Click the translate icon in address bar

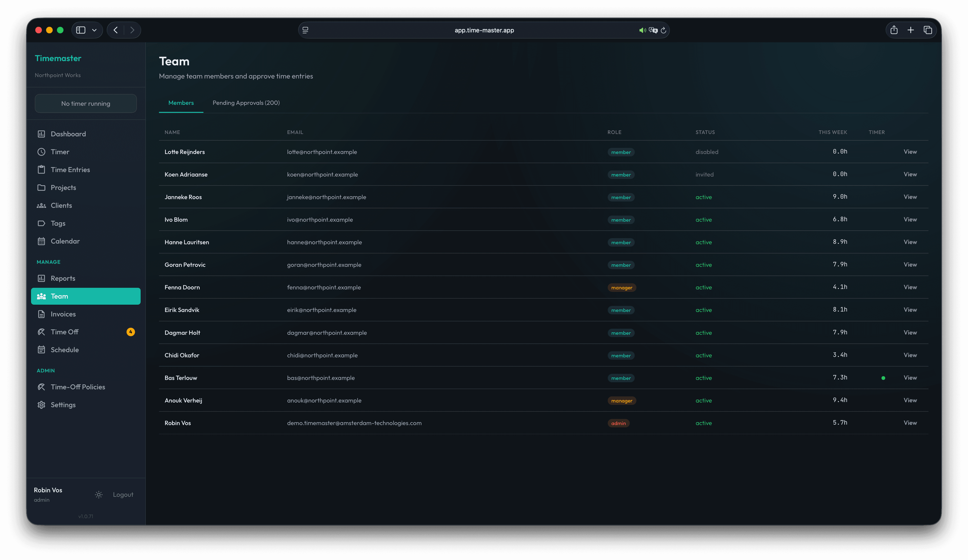point(653,30)
